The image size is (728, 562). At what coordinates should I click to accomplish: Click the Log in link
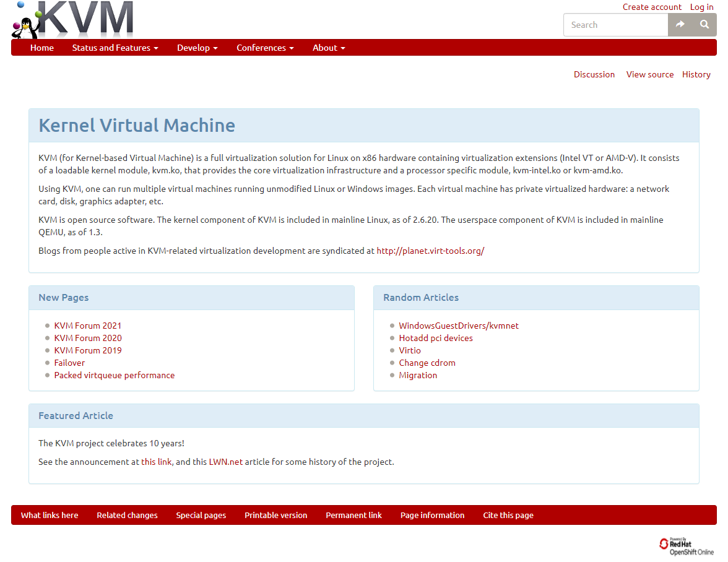[x=701, y=7]
